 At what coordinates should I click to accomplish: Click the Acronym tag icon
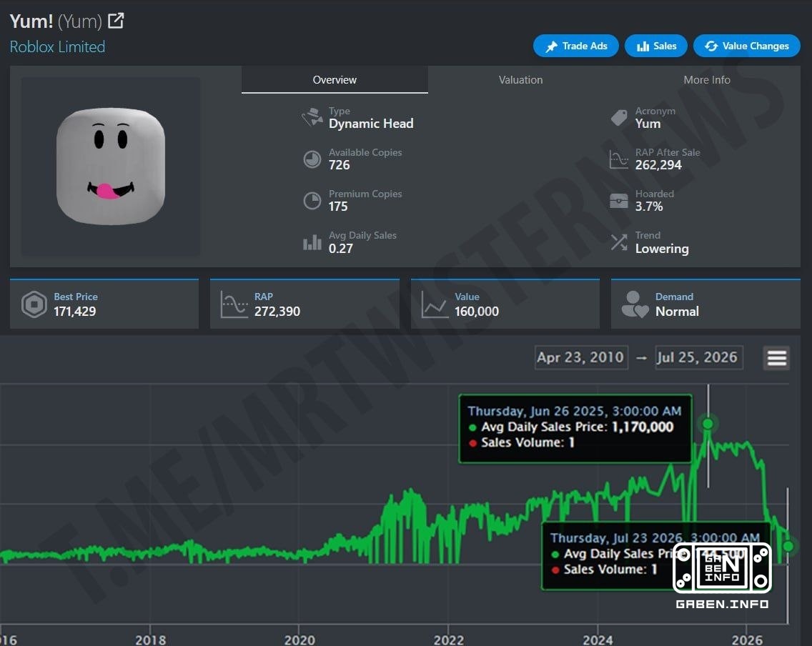coord(619,117)
